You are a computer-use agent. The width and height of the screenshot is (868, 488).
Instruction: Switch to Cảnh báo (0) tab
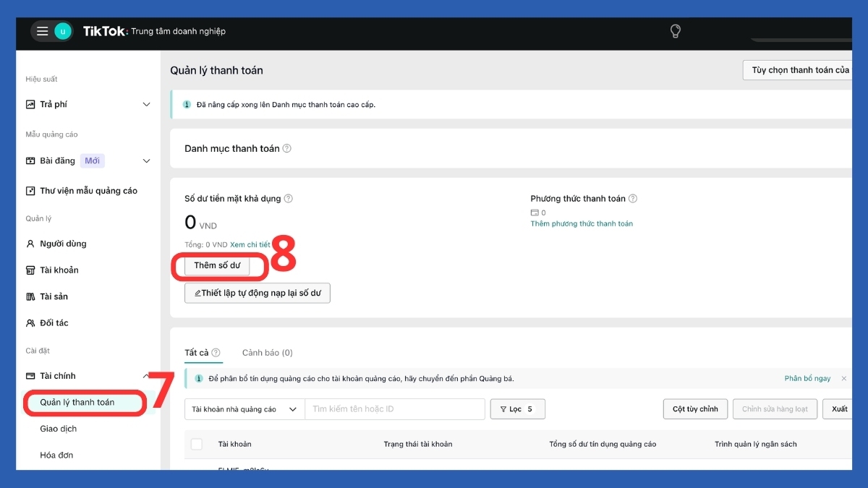tap(268, 353)
